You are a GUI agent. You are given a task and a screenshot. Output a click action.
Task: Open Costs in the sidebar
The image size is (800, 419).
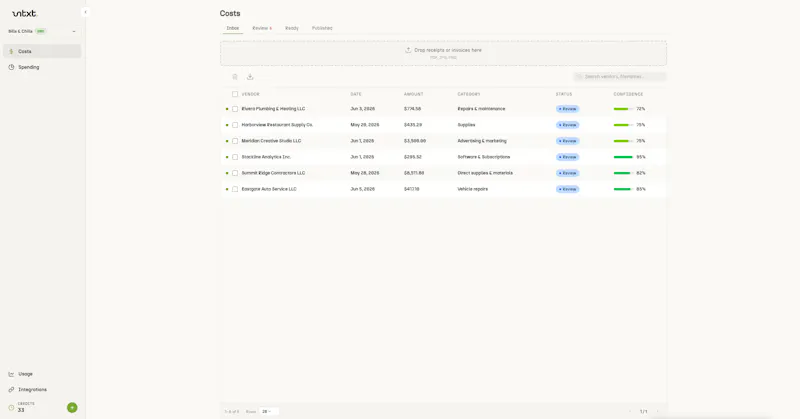pos(42,51)
